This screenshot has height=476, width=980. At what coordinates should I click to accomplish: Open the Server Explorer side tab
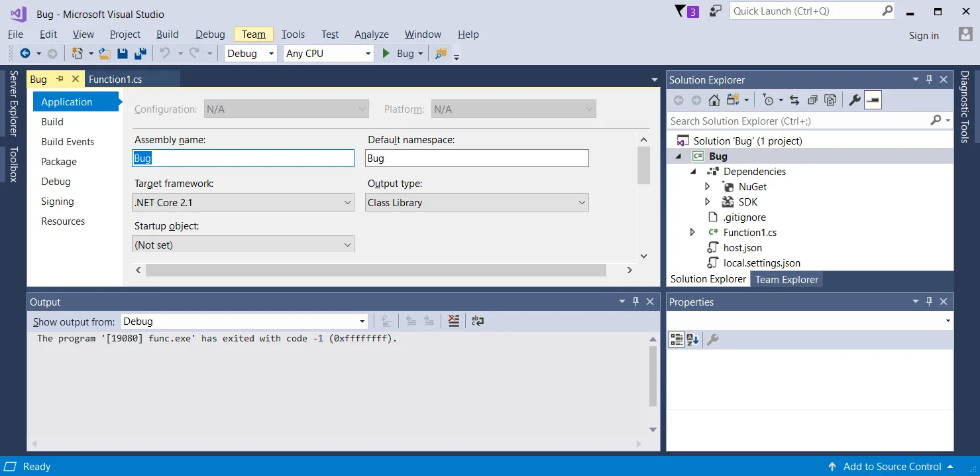coord(13,103)
